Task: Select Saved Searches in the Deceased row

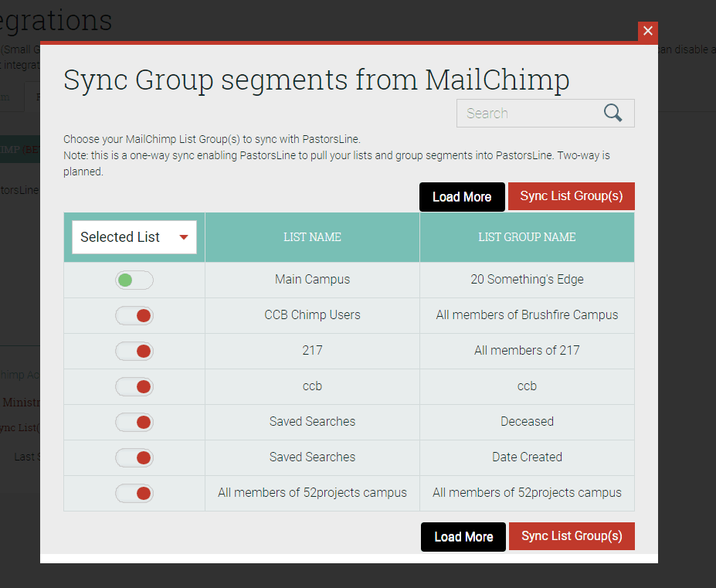Action: click(312, 422)
